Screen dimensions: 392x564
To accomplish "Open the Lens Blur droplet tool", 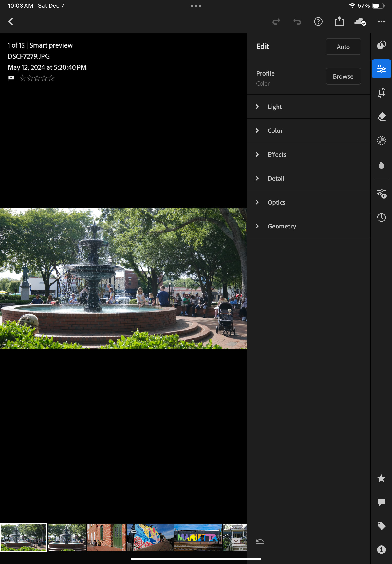I will (381, 164).
